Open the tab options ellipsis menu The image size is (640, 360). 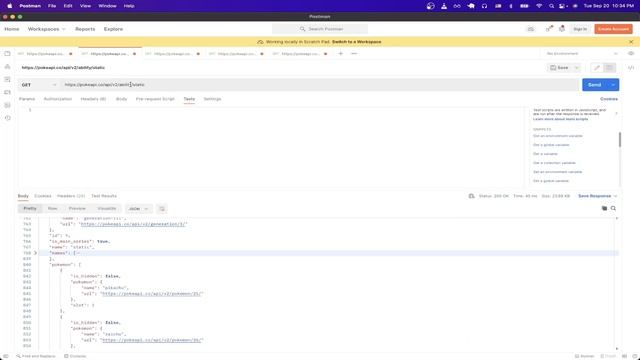(x=354, y=53)
